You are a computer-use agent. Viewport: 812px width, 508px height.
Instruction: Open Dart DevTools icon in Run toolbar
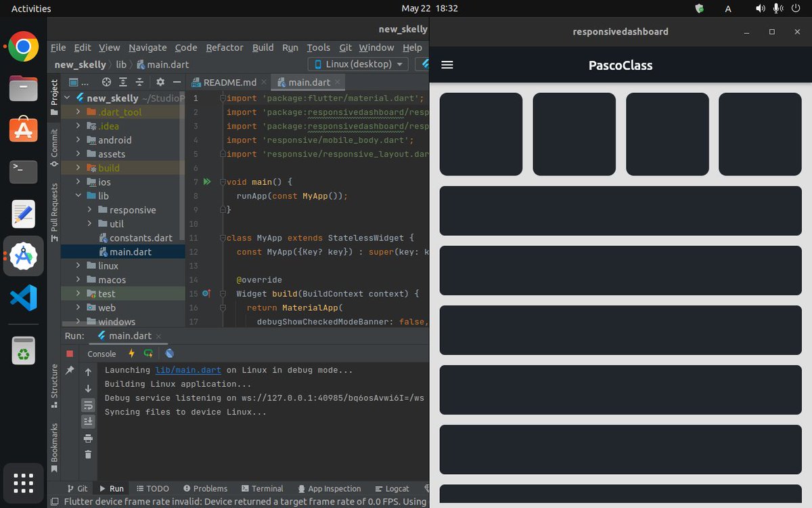[169, 354]
